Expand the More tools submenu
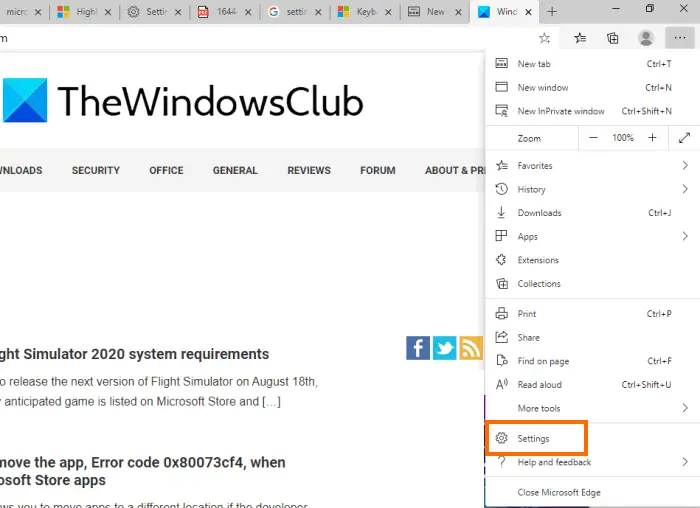Screen dimensions: 700x508 point(592,408)
